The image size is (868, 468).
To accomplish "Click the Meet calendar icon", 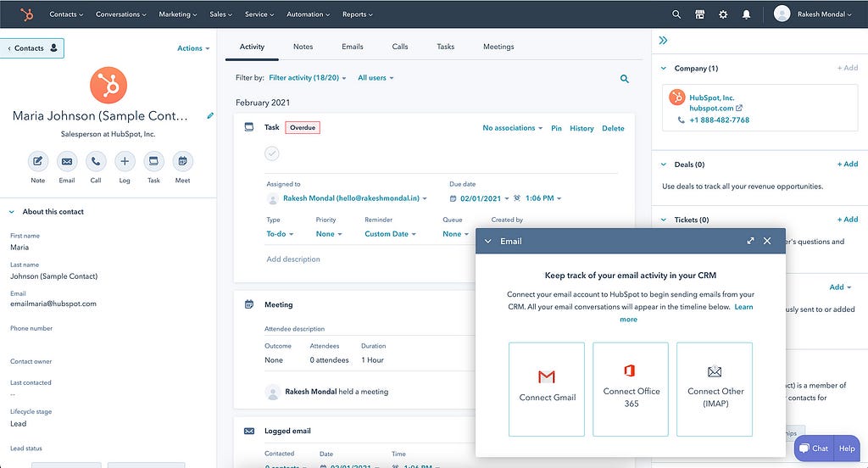I will tap(183, 161).
